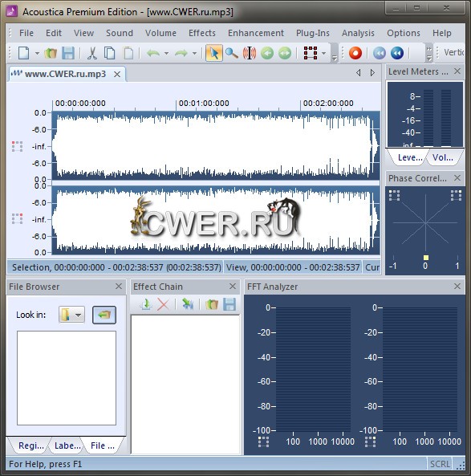Image resolution: width=471 pixels, height=476 pixels.
Task: Open the Effects menu
Action: coord(202,33)
